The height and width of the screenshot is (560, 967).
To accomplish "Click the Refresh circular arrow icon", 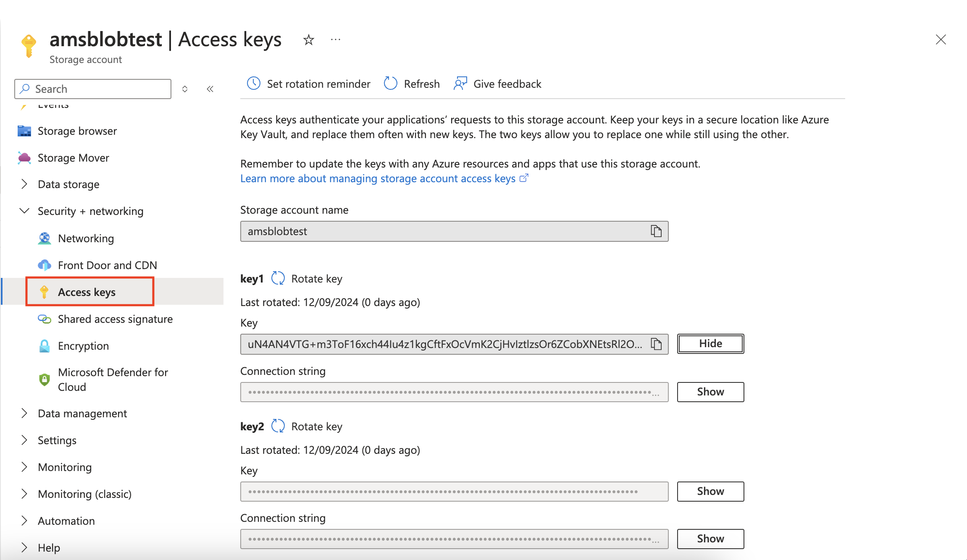I will coord(391,84).
